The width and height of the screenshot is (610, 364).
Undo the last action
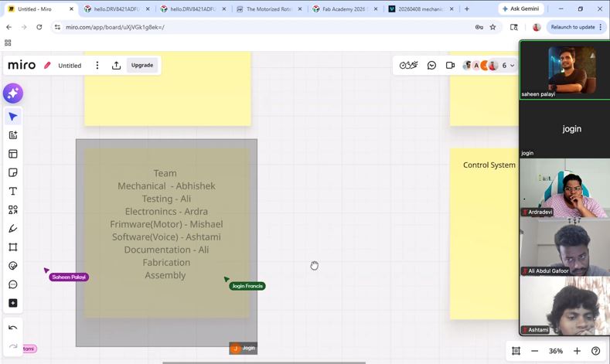pos(13,328)
